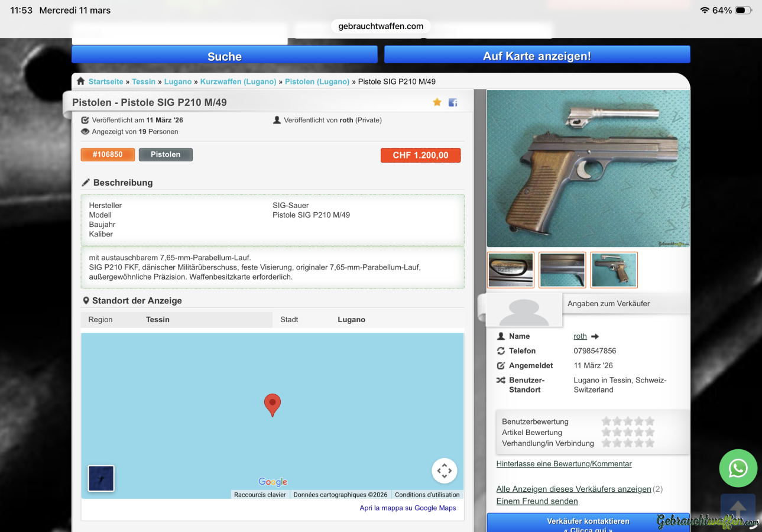This screenshot has height=532, width=762.
Task: Tap the red map location pin
Action: click(272, 404)
